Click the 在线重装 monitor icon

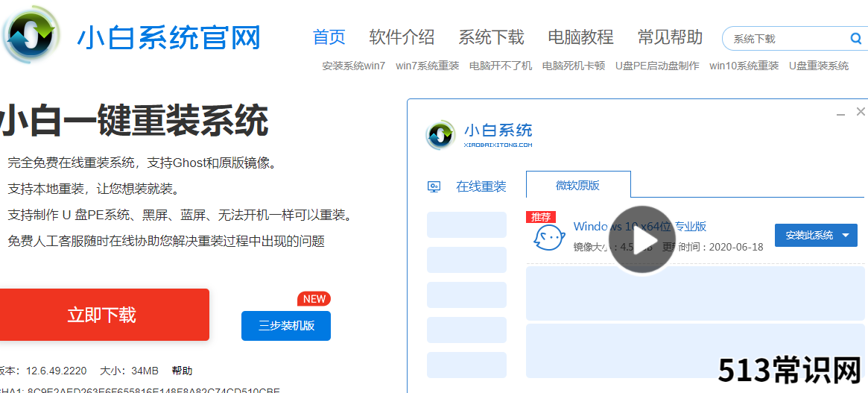(x=434, y=186)
